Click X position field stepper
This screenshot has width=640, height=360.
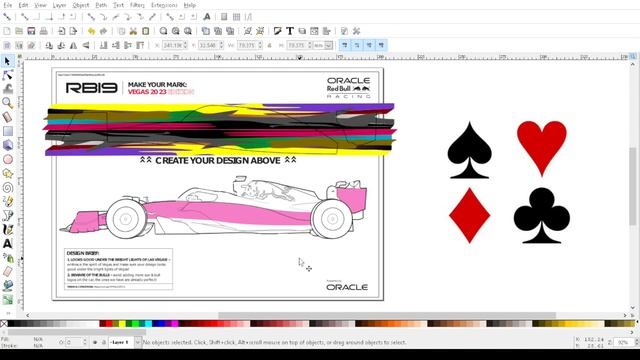[x=186, y=45]
